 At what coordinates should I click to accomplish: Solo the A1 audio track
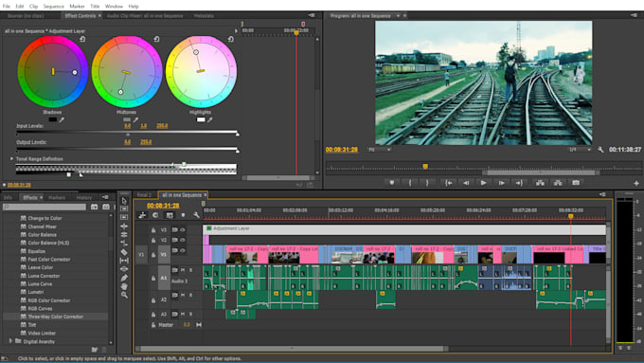pyautogui.click(x=190, y=270)
